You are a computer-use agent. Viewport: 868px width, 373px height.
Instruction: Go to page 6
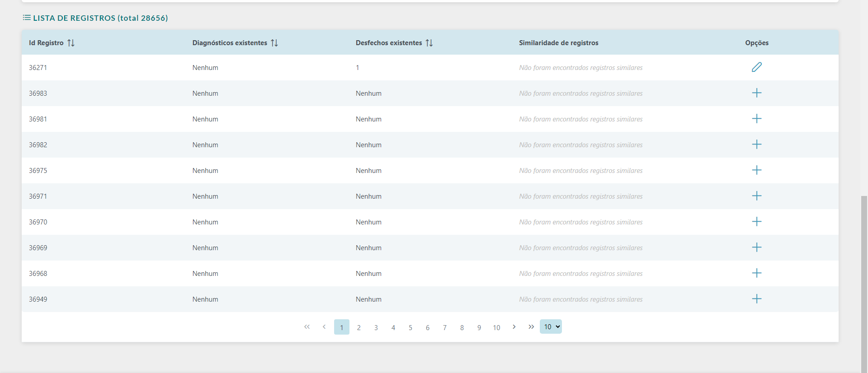[x=428, y=327]
